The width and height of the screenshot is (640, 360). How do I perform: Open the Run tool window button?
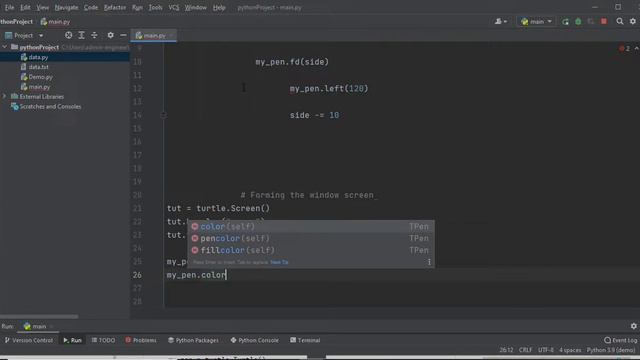tap(73, 340)
